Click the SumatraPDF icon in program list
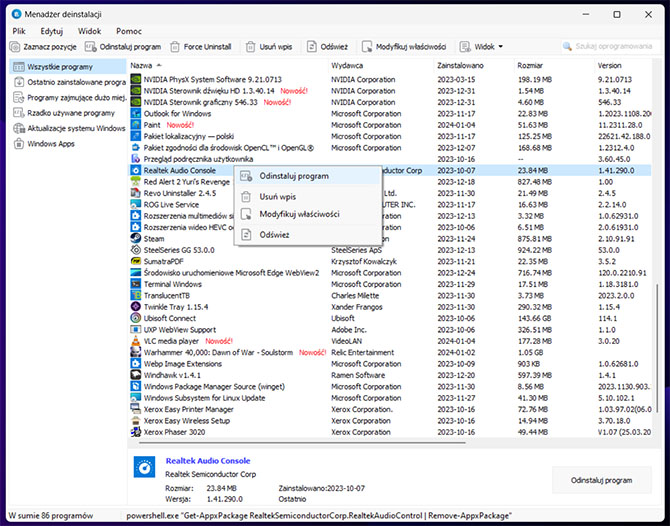This screenshot has height=526, width=670. pyautogui.click(x=136, y=261)
